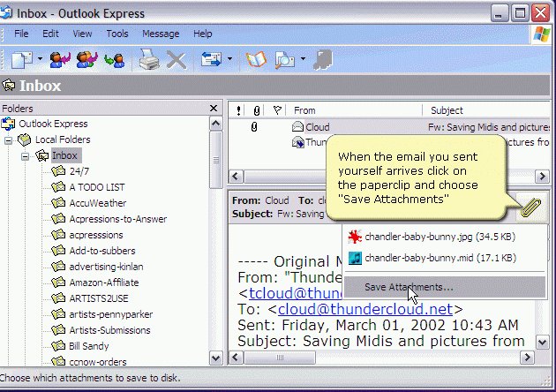Image resolution: width=556 pixels, height=392 pixels.
Task: Click preview pane scroll right arrow
Action: tap(527, 358)
